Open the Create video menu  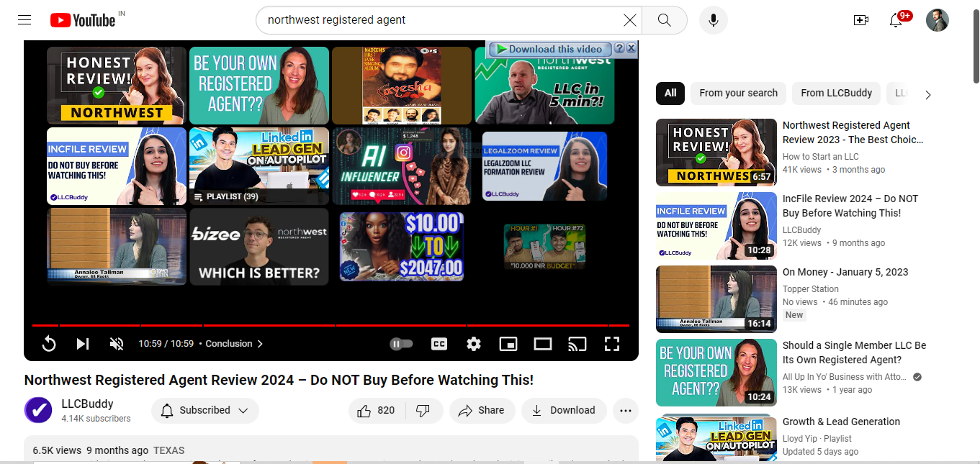click(861, 20)
